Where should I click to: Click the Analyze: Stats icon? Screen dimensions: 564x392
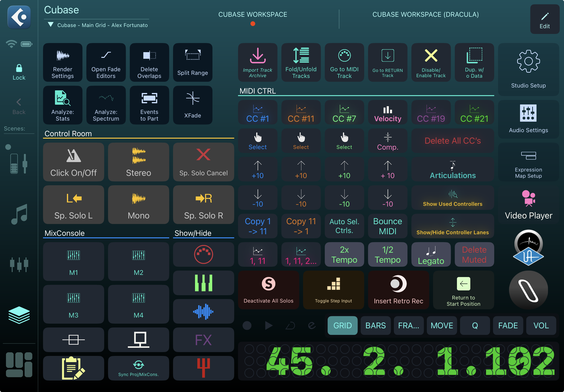[63, 98]
